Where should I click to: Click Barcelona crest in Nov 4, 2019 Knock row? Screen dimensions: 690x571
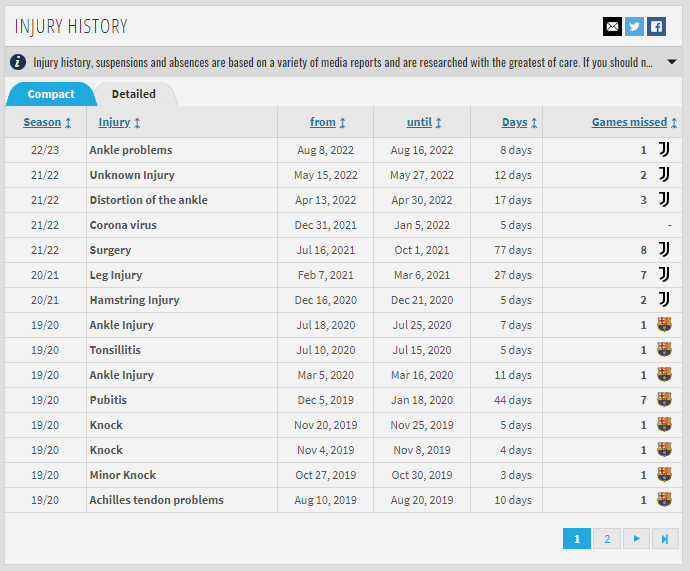click(x=664, y=450)
